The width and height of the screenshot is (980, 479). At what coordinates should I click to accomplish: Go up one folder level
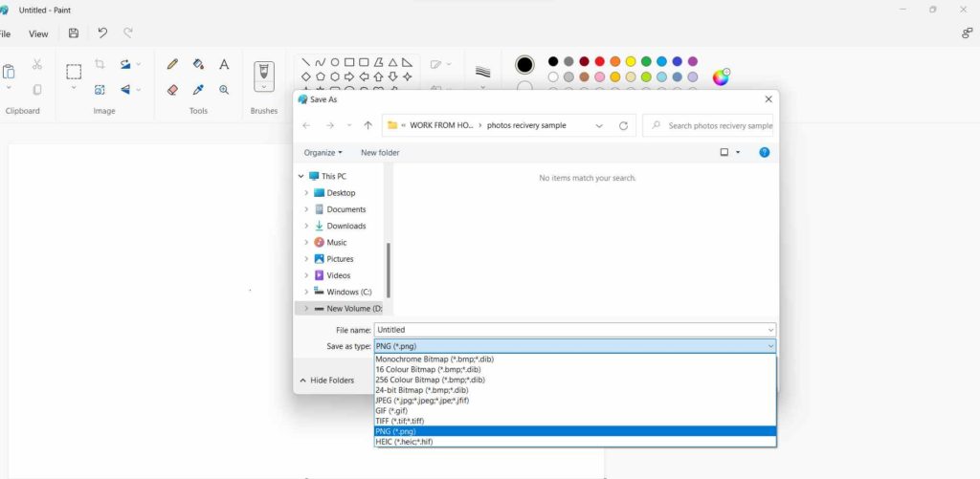368,125
